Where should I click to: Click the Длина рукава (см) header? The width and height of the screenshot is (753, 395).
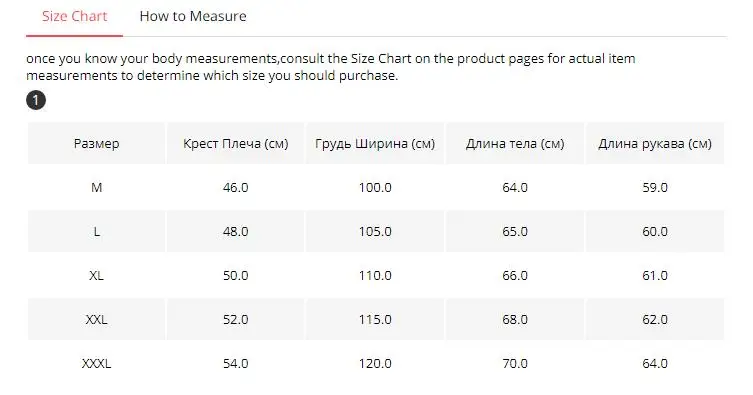(655, 144)
